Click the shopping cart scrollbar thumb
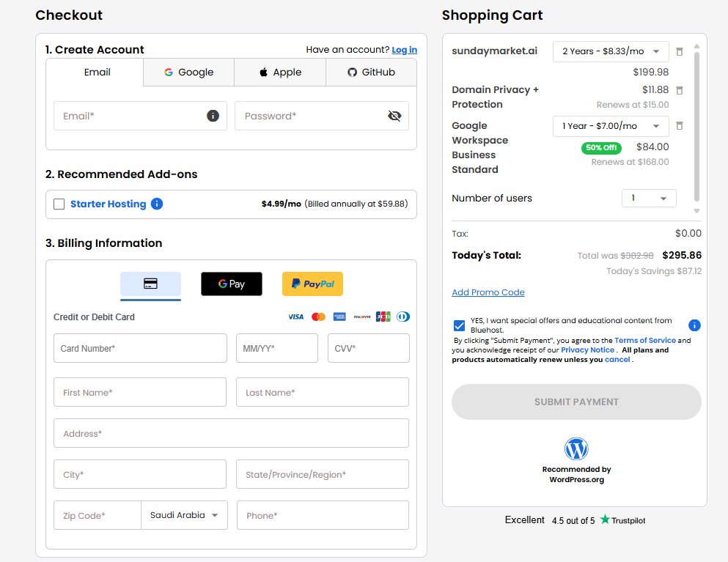 coord(696,127)
